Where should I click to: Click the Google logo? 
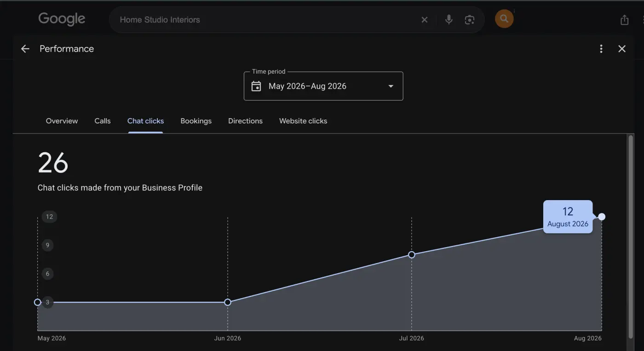point(62,19)
